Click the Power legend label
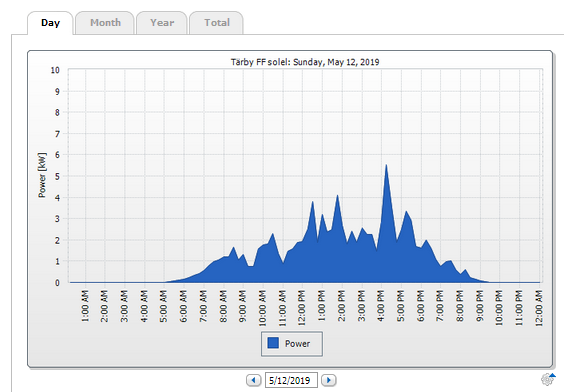564x392 pixels. click(297, 344)
